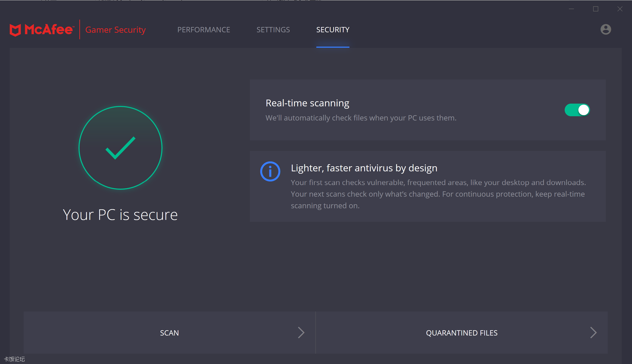Click the green secure checkmark circle

pyautogui.click(x=120, y=148)
